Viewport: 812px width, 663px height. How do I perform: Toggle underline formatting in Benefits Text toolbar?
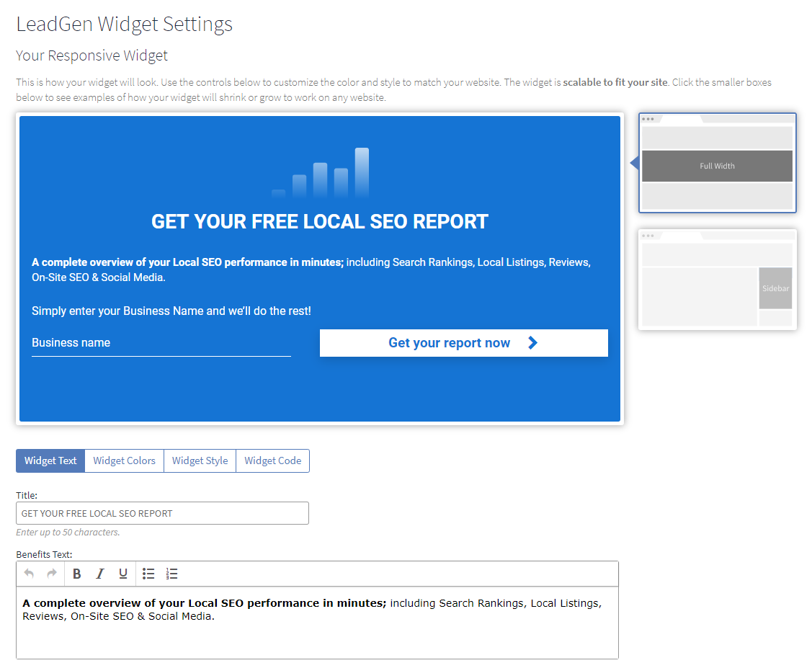(x=122, y=574)
